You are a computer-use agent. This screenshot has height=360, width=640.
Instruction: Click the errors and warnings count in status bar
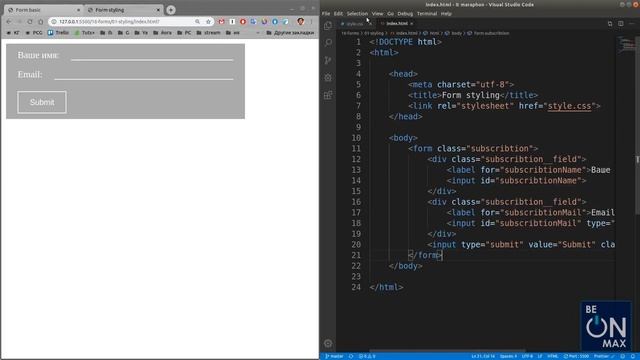(x=367, y=356)
